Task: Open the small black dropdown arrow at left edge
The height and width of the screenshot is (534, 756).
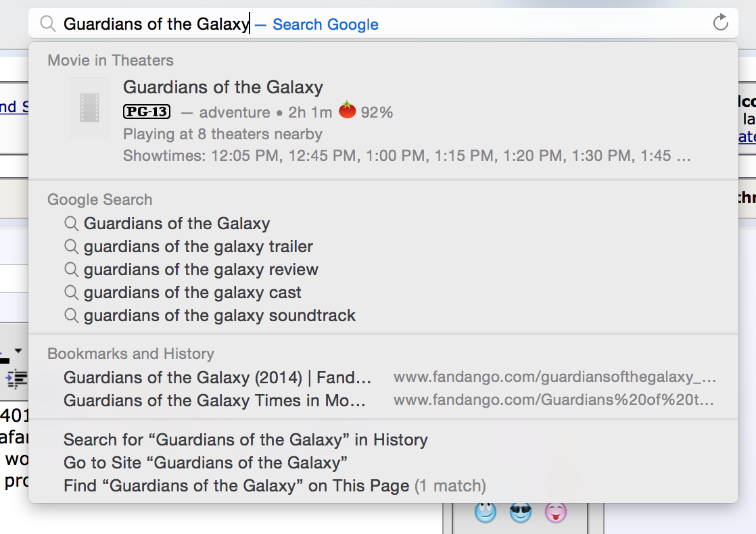Action: pos(18,351)
